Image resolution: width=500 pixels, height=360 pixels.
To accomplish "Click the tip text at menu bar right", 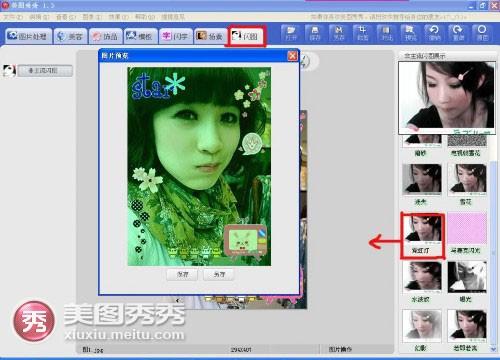I will (x=388, y=17).
